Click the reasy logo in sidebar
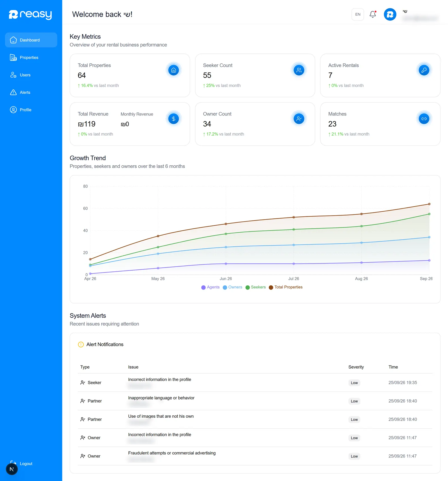Screen dimensions: 448x481 click(30, 15)
